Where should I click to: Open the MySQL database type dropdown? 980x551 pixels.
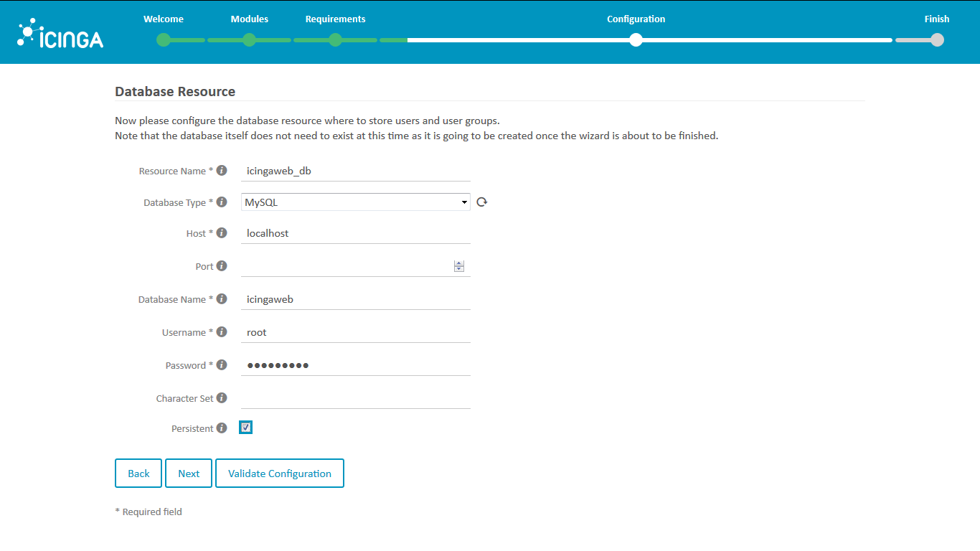[x=356, y=202]
